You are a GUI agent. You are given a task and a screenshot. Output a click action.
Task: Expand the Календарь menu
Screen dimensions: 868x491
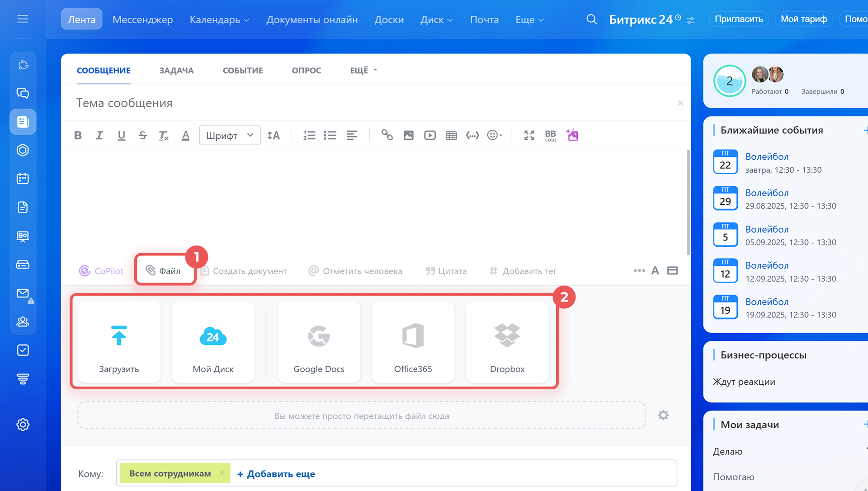coord(219,19)
